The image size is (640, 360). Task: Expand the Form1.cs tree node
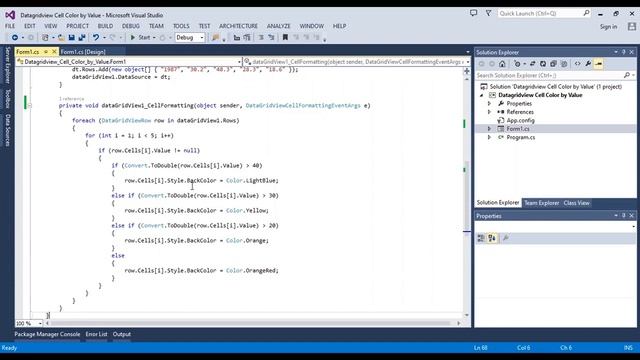point(489,129)
